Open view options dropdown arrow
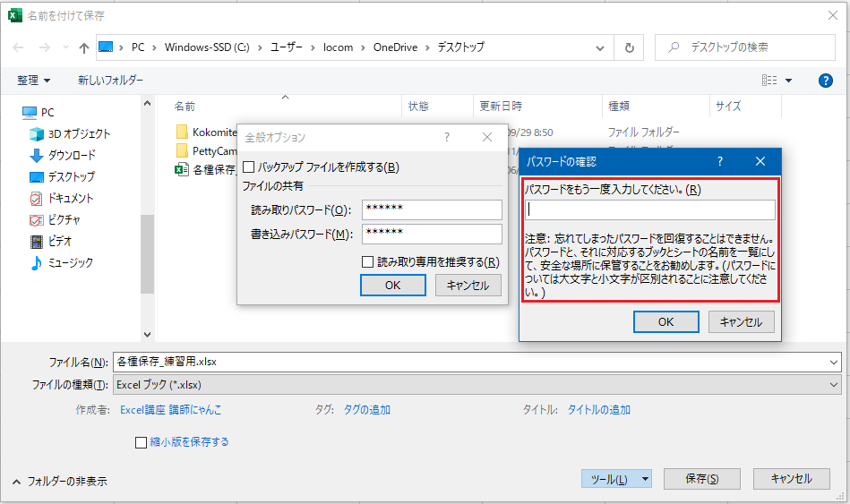This screenshot has width=850, height=504. tap(789, 81)
